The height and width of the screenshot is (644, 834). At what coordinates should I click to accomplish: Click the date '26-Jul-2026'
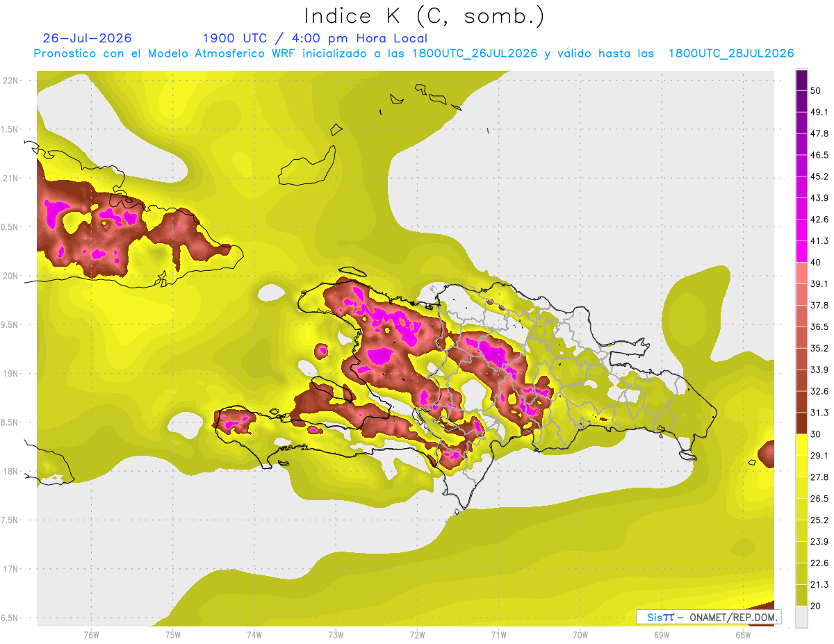pos(88,38)
